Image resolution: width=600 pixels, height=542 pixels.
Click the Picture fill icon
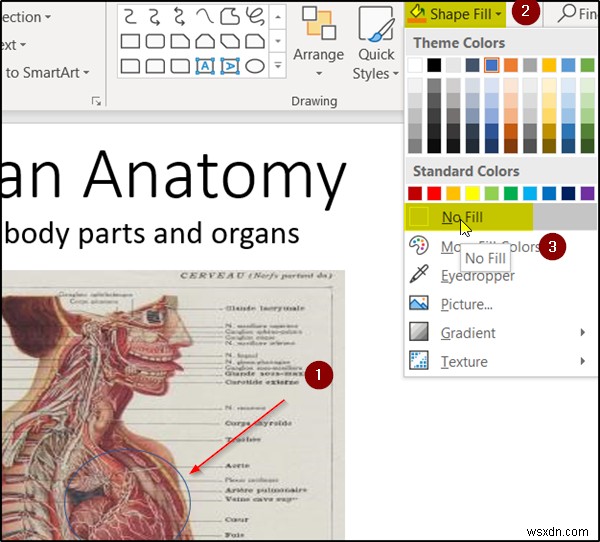pos(419,303)
